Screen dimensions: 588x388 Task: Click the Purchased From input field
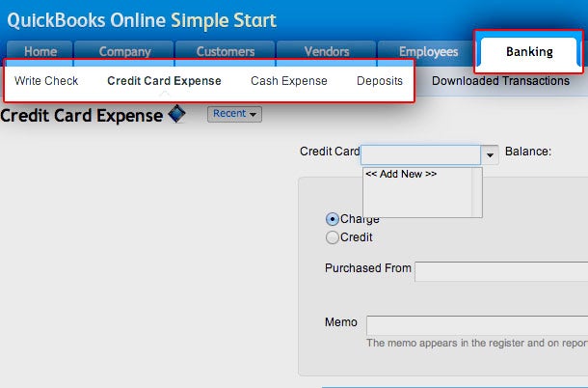(501, 271)
